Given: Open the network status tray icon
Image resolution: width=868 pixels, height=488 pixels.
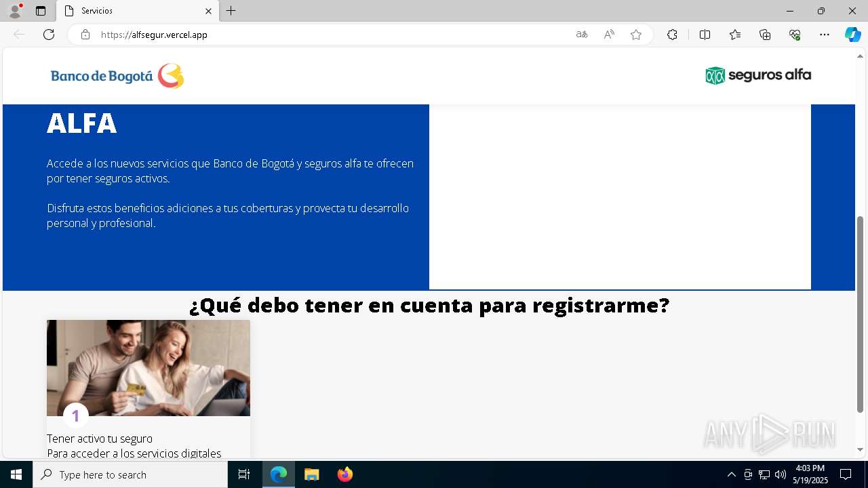Looking at the screenshot, I should click(764, 474).
